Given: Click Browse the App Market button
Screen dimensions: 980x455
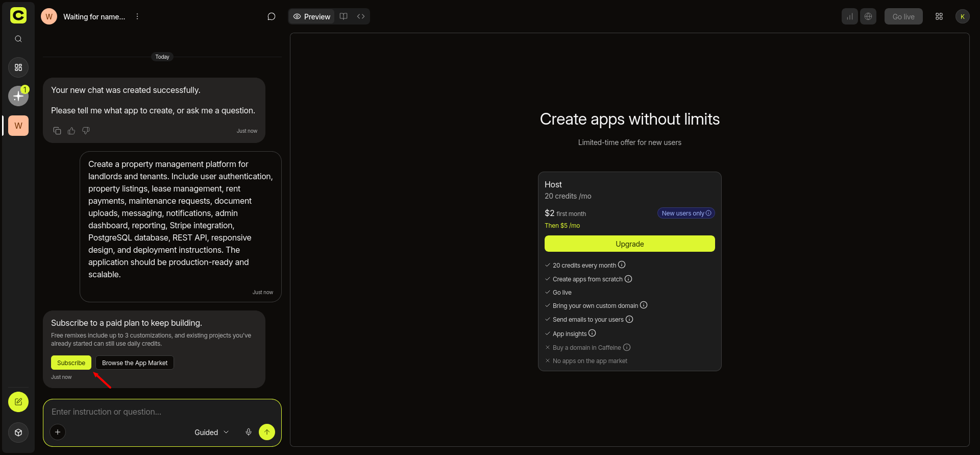Looking at the screenshot, I should [135, 363].
